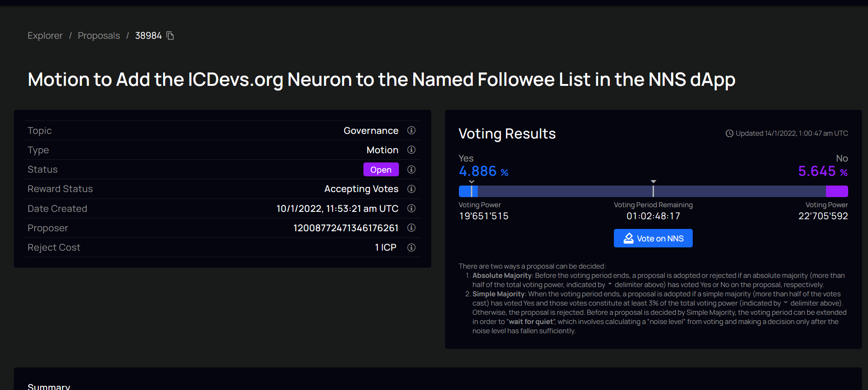Click the Summary section heading
This screenshot has height=390, width=868.
tap(49, 387)
